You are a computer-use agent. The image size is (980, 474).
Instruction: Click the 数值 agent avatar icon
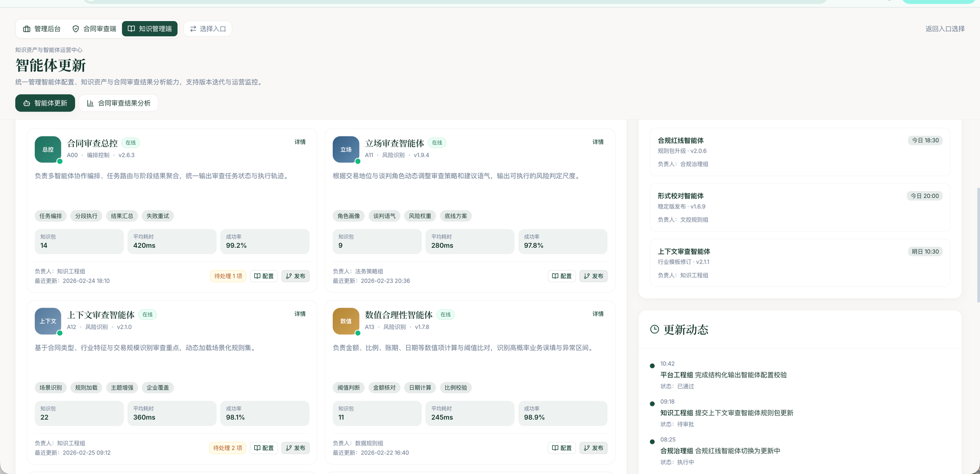(x=346, y=321)
